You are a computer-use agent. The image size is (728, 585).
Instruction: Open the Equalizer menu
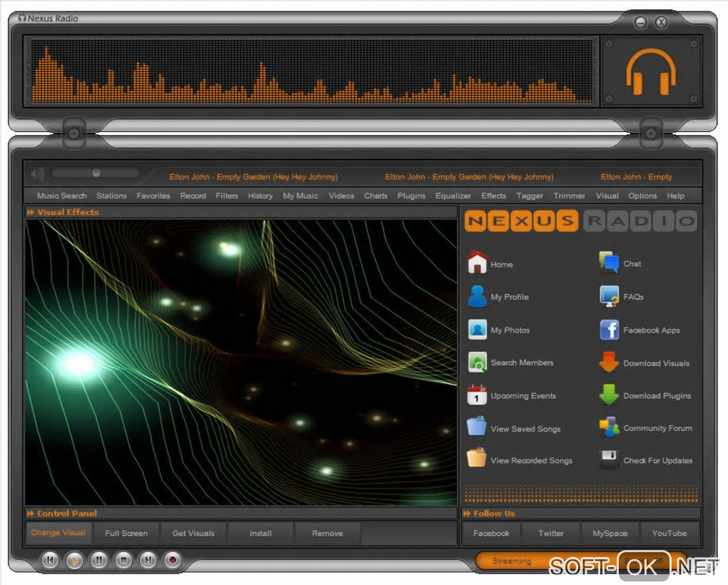tap(453, 195)
